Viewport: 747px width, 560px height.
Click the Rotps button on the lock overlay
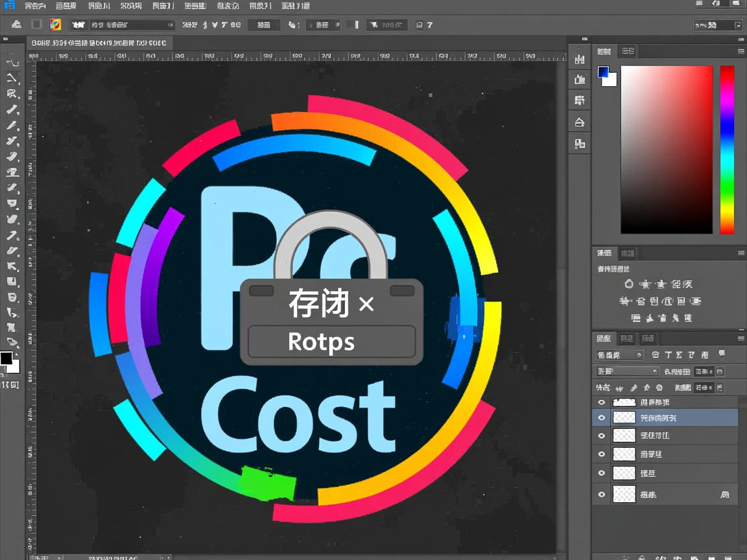point(331,342)
